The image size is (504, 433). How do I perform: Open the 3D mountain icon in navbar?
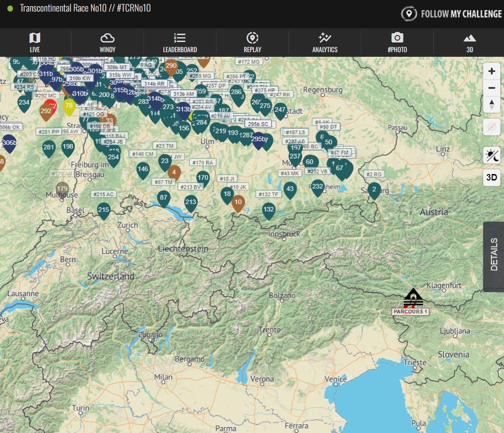pyautogui.click(x=469, y=42)
